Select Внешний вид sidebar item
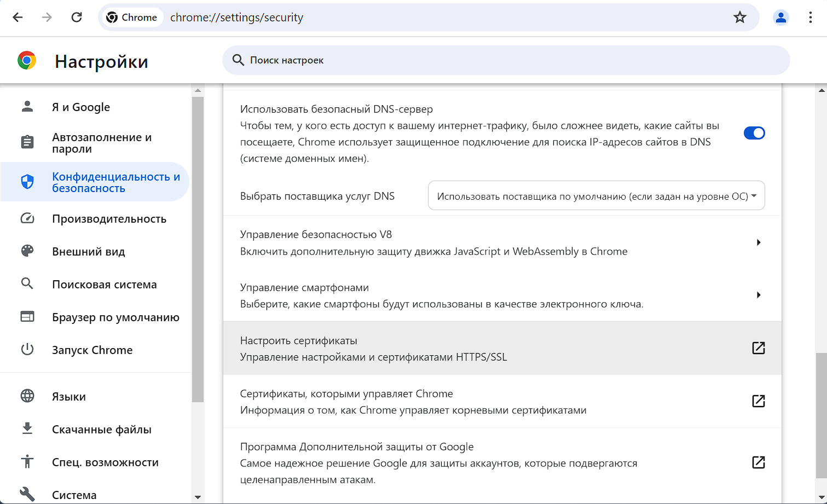The height and width of the screenshot is (504, 827). tap(88, 252)
